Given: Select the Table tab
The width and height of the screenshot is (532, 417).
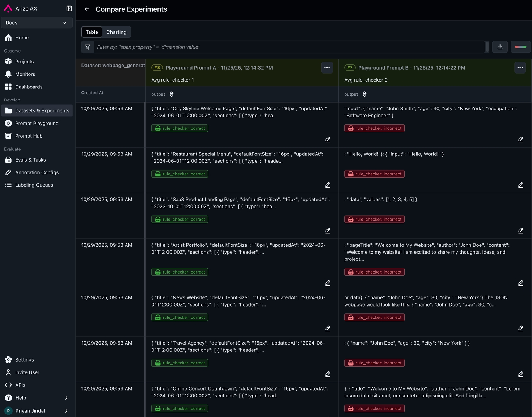Looking at the screenshot, I should [x=92, y=32].
